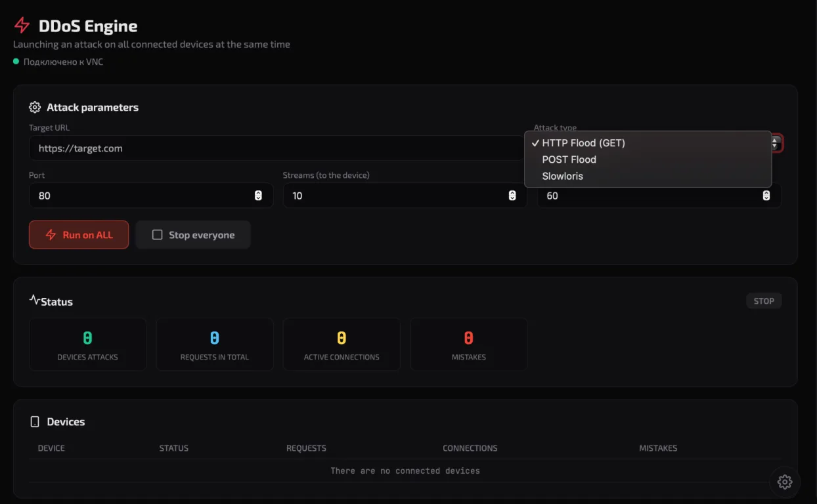Click the red lightning logo beside DDoS Engine
The height and width of the screenshot is (504, 817).
tap(22, 26)
